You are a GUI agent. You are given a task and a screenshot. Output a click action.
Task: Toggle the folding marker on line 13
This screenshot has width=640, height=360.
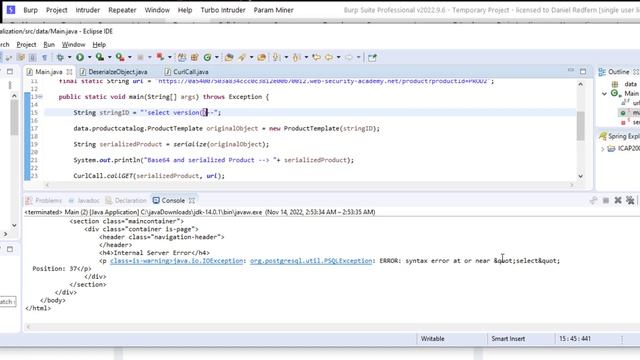40,97
